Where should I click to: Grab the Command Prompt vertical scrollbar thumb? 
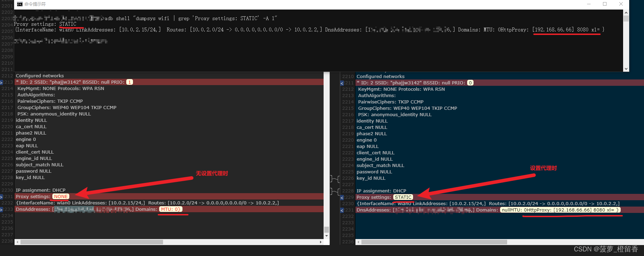(x=626, y=18)
